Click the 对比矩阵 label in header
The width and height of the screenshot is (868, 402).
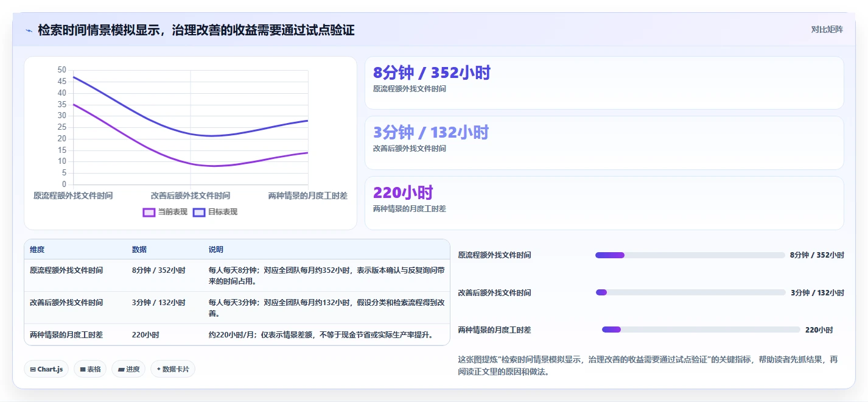(x=827, y=29)
